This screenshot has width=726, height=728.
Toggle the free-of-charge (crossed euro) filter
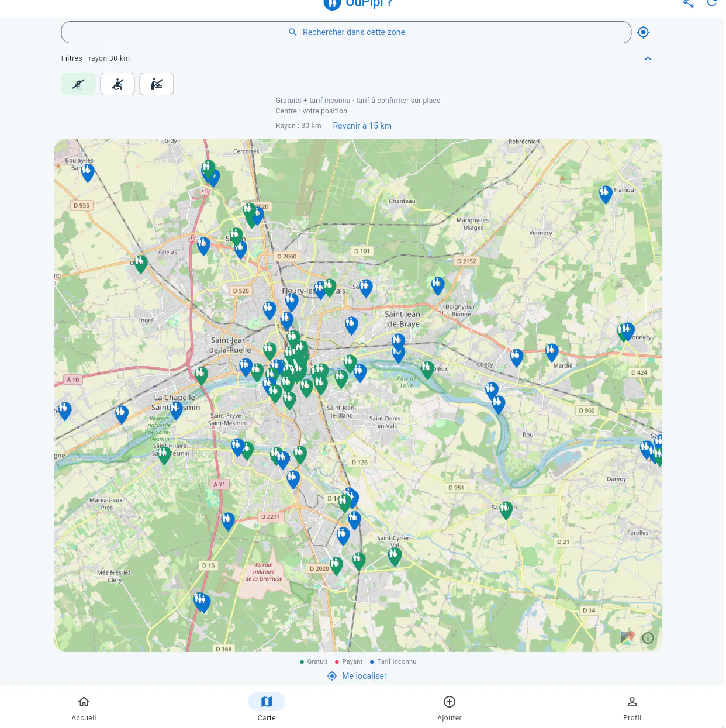tap(78, 84)
